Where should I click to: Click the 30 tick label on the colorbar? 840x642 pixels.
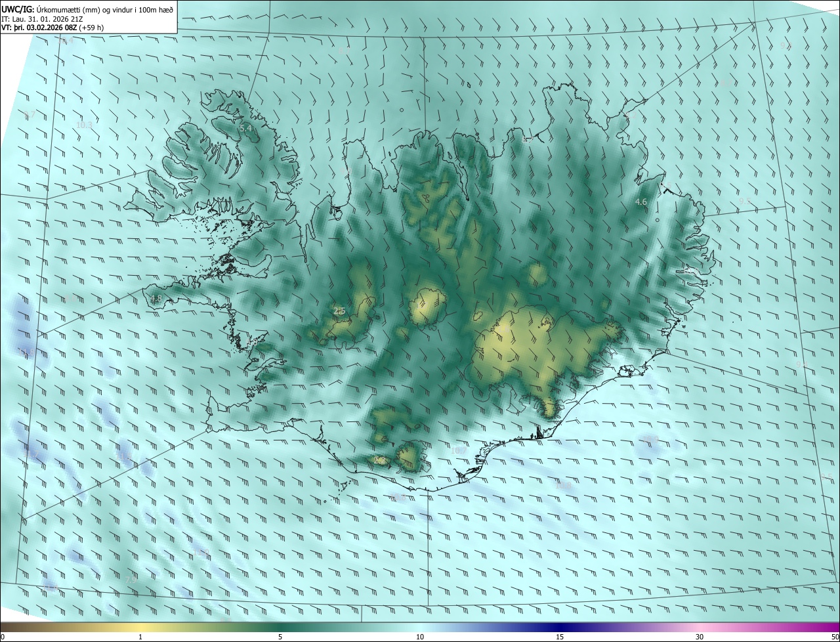tap(700, 637)
